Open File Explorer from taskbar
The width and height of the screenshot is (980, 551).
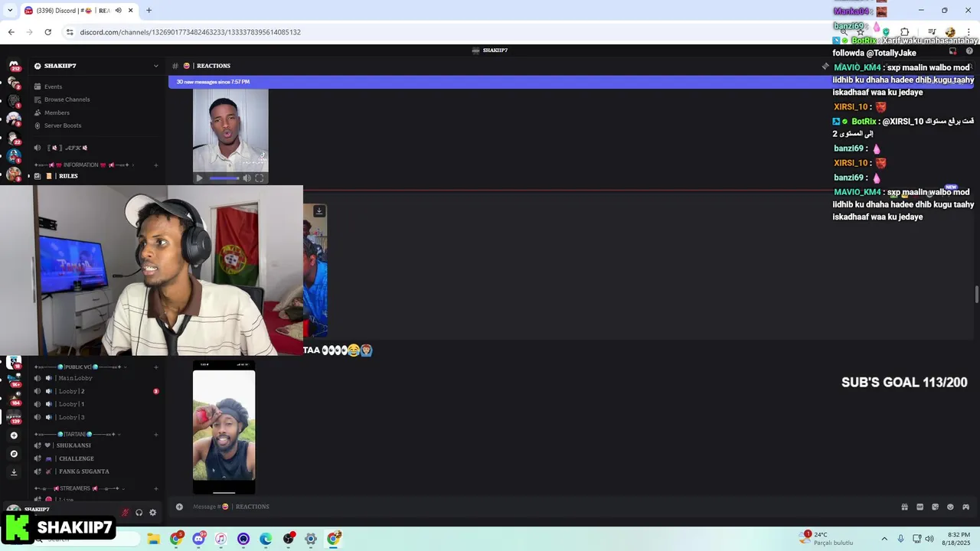click(153, 539)
